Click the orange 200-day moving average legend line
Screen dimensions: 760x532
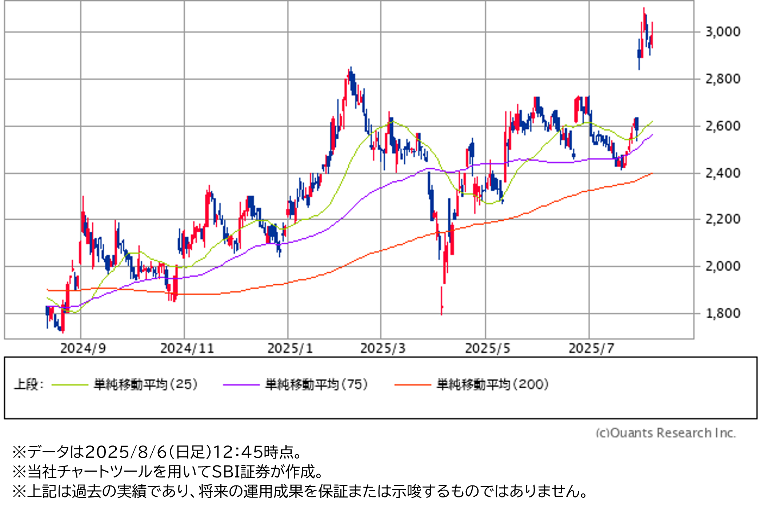412,384
